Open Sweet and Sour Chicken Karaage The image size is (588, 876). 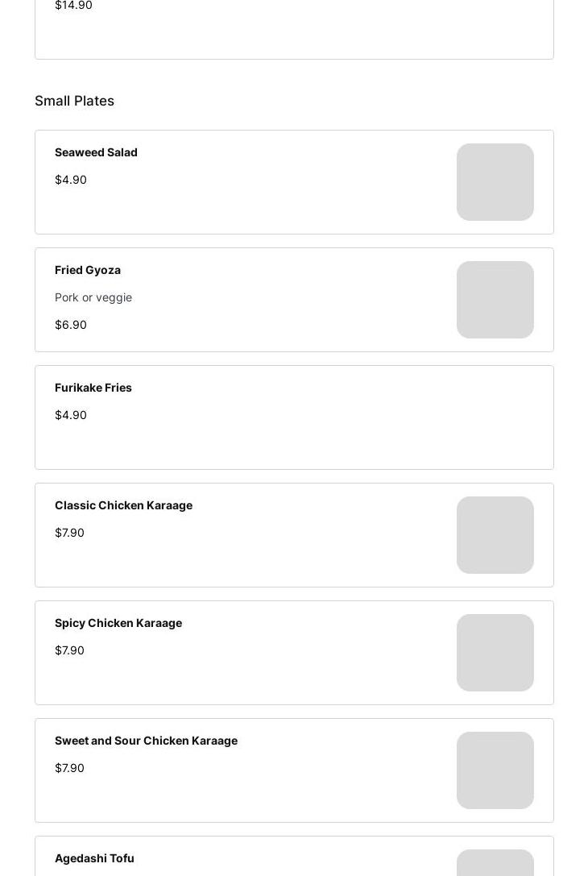(146, 741)
